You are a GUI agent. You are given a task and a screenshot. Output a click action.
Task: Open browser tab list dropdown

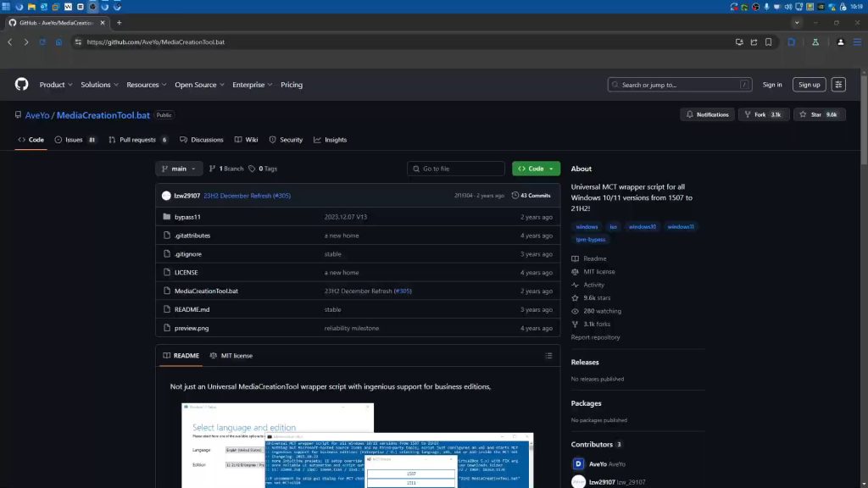click(x=797, y=23)
